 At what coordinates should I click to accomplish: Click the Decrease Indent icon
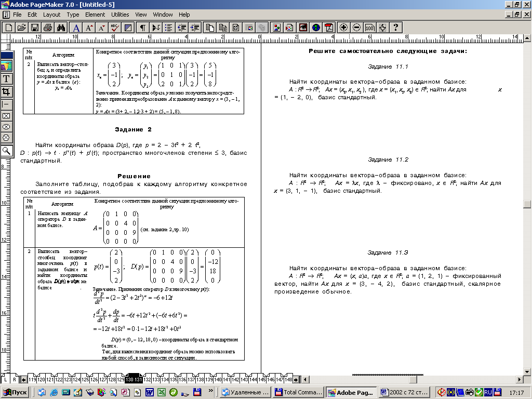click(181, 28)
